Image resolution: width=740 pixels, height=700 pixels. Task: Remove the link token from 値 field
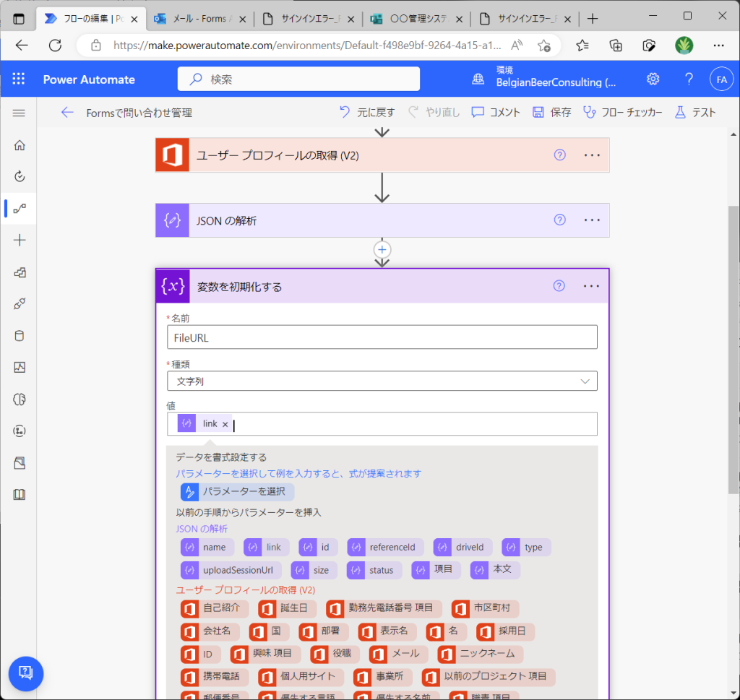pos(225,424)
